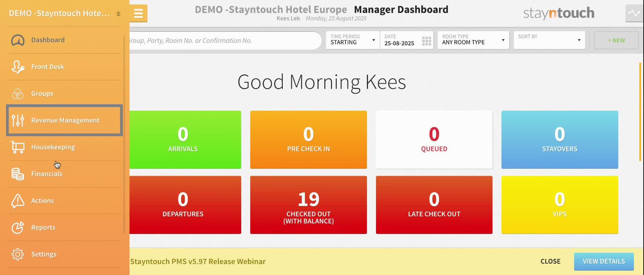Screen dimensions: 644x275
Task: Open Checked Out With Balance tile
Action: tap(309, 205)
